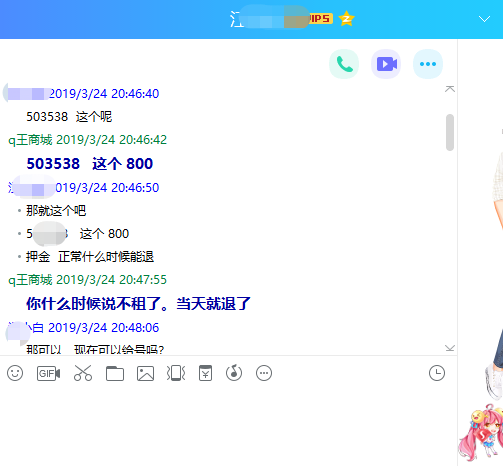Open the red packet yen icon

coord(205,373)
